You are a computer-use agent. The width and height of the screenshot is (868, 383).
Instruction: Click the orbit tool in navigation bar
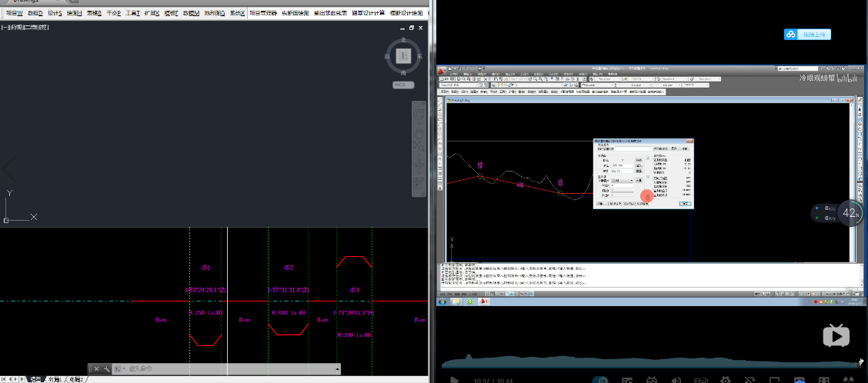point(419,163)
